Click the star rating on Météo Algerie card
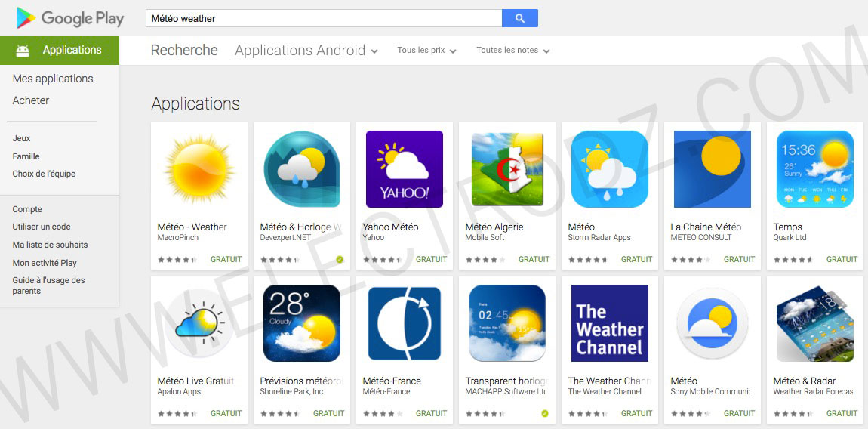The width and height of the screenshot is (868, 429). click(x=485, y=259)
